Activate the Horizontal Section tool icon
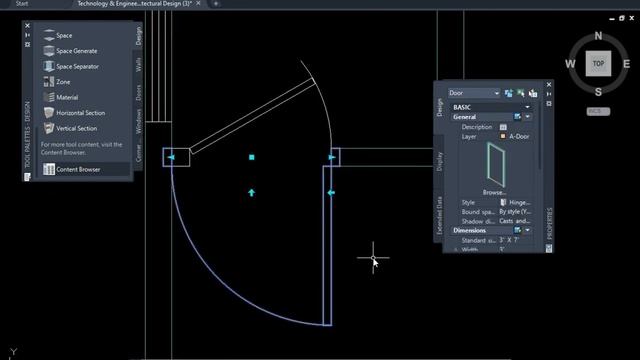Screen dimensions: 640x360 [x=49, y=113]
